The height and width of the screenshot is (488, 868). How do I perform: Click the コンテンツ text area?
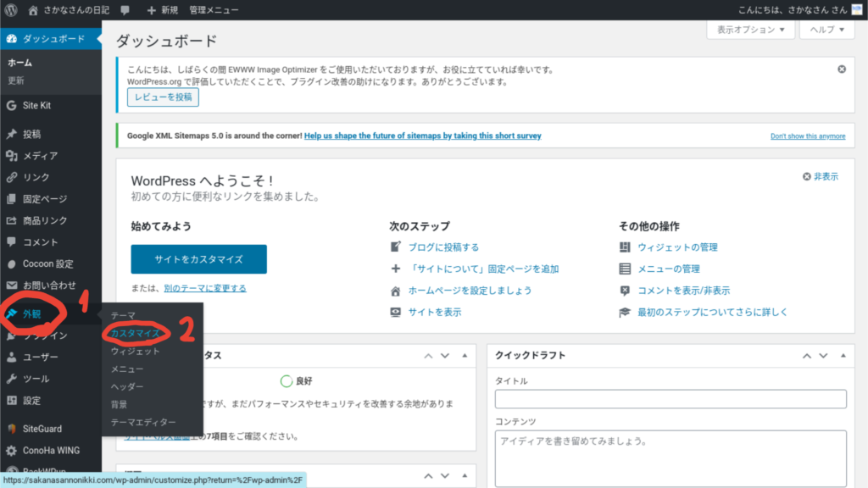pyautogui.click(x=671, y=458)
